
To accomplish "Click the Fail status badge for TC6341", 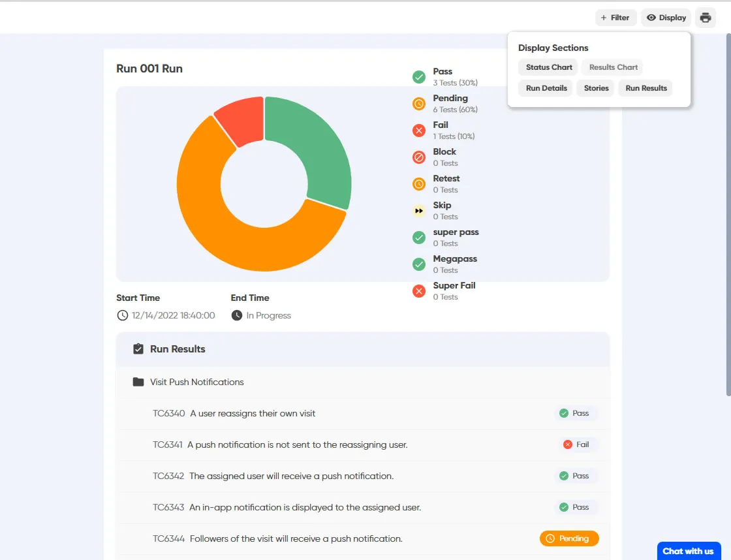I will click(x=577, y=444).
